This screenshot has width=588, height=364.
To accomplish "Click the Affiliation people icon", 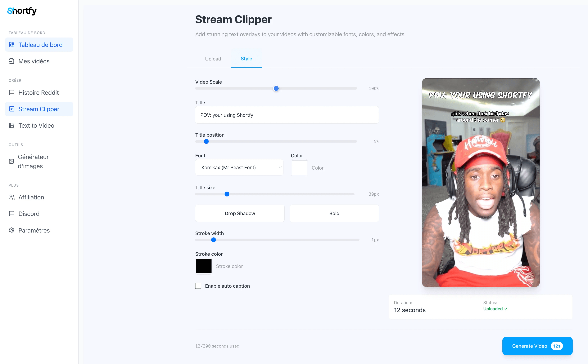I will click(x=11, y=197).
